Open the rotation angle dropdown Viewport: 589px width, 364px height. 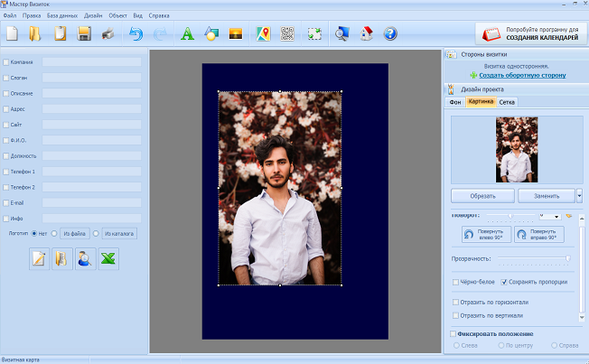(x=556, y=216)
